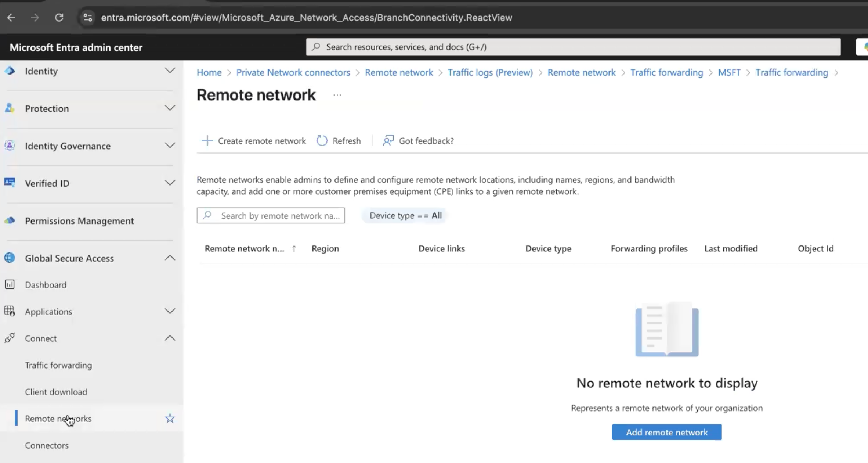Screen dimensions: 868x463
Task: Open the MSFT breadcrumb link
Action: point(729,72)
